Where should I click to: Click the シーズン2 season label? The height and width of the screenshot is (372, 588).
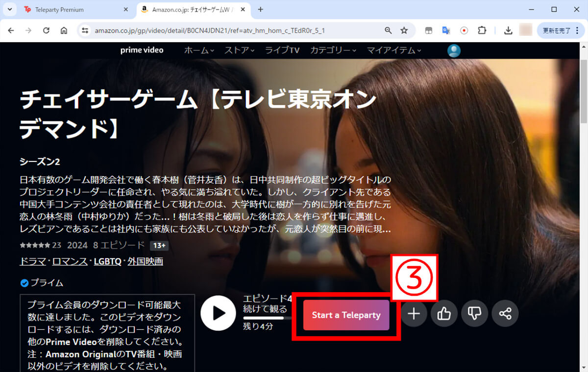40,162
